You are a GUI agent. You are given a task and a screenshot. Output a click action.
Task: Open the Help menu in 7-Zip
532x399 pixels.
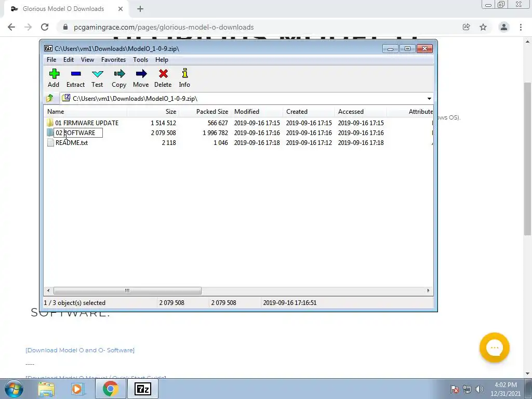(x=162, y=60)
